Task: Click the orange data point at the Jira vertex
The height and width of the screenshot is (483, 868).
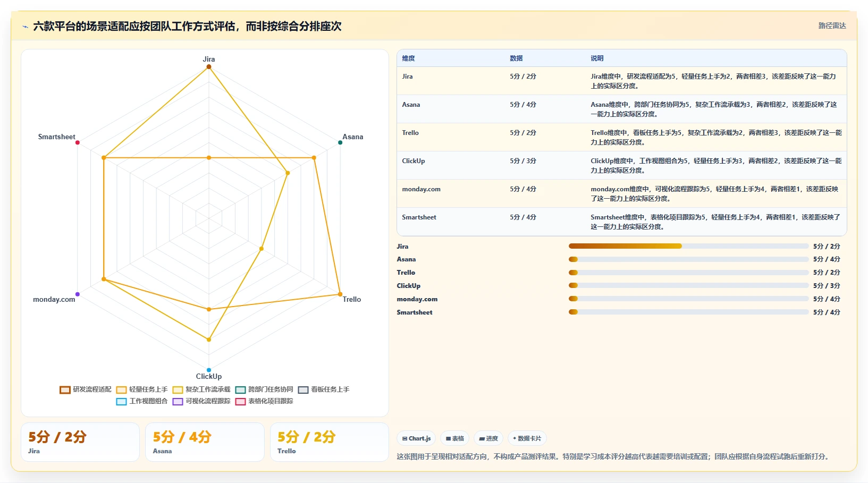Action: pos(209,67)
